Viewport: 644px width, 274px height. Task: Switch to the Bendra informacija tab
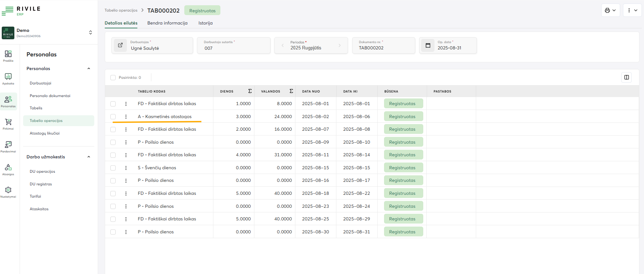(167, 23)
